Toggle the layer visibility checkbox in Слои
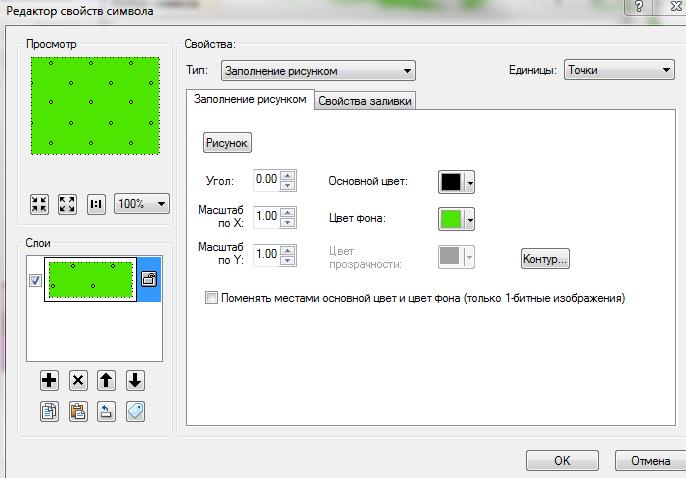This screenshot has width=686, height=478. pyautogui.click(x=35, y=280)
